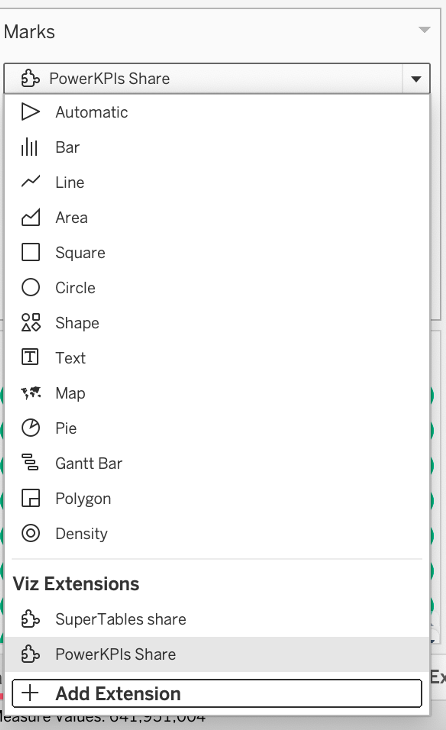Select the Shape mark icon
This screenshot has height=730, width=446.
30,322
